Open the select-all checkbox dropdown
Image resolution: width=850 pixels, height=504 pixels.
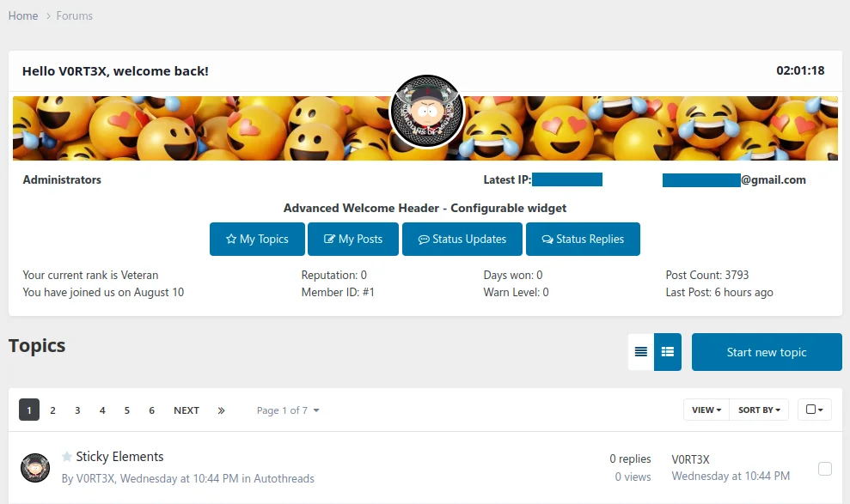(814, 410)
